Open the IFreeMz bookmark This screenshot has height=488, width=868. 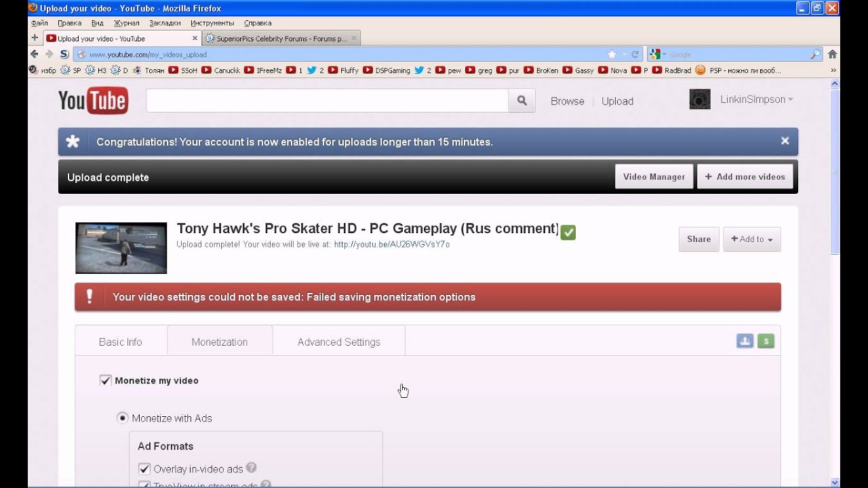263,70
